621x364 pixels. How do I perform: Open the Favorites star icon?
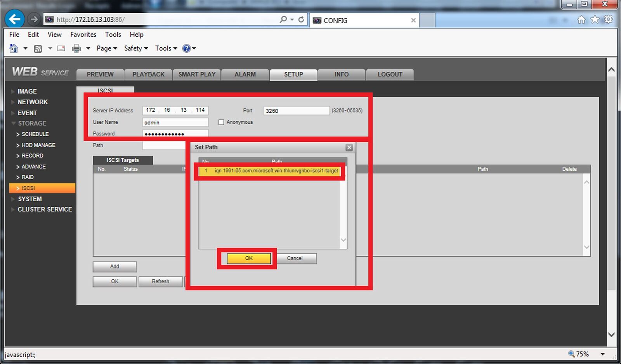tap(595, 19)
